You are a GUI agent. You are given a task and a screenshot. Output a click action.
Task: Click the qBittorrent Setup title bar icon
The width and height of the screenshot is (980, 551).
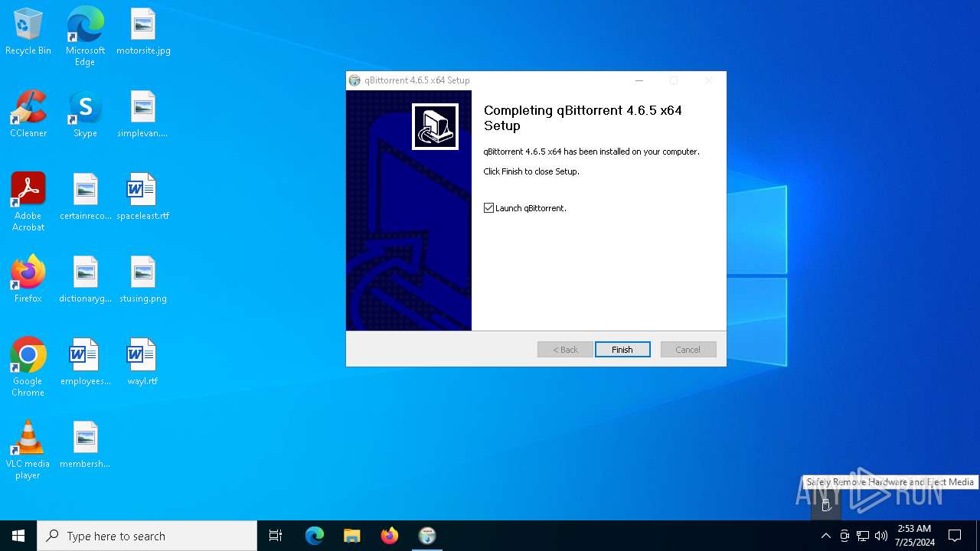354,80
